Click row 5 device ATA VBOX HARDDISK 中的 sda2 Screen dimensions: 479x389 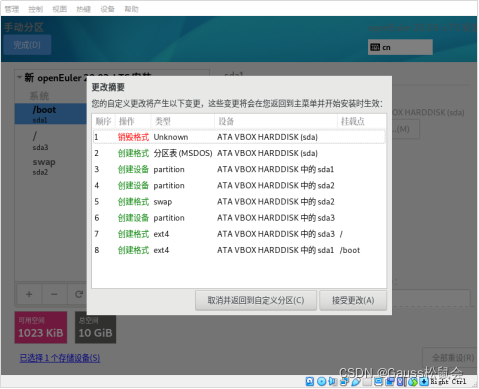(276, 202)
